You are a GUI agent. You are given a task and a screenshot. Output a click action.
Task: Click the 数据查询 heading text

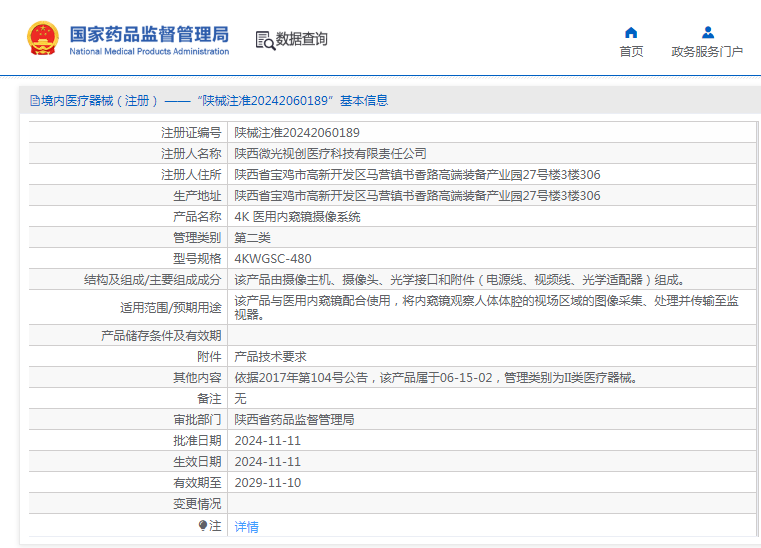[x=301, y=39]
